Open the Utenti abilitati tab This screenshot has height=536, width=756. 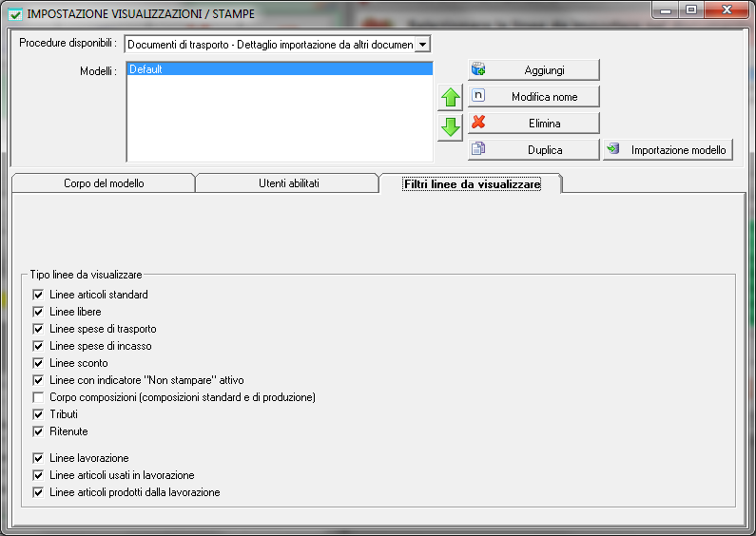pyautogui.click(x=288, y=183)
